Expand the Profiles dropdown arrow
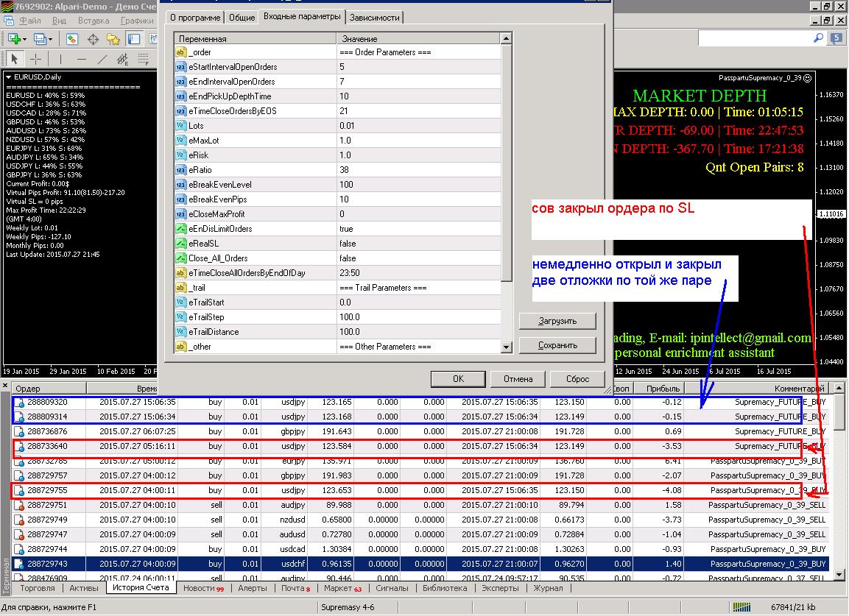Viewport: 849px width, 616px height. 50,39
